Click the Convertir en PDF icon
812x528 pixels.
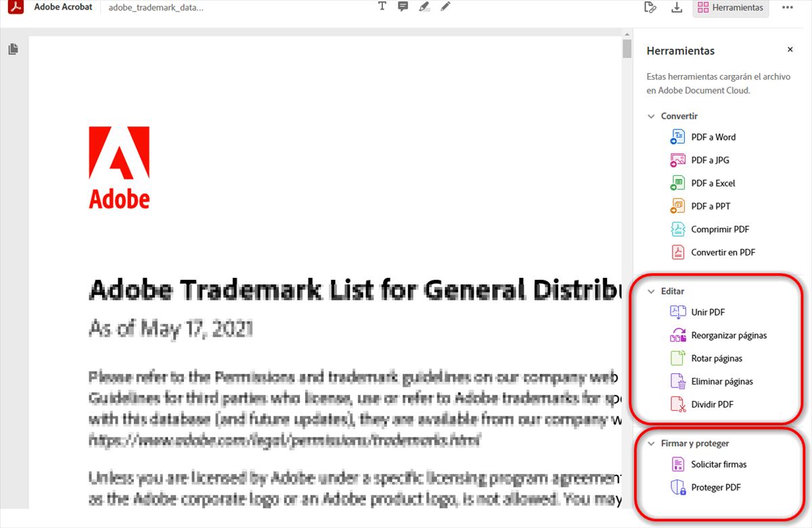point(678,252)
